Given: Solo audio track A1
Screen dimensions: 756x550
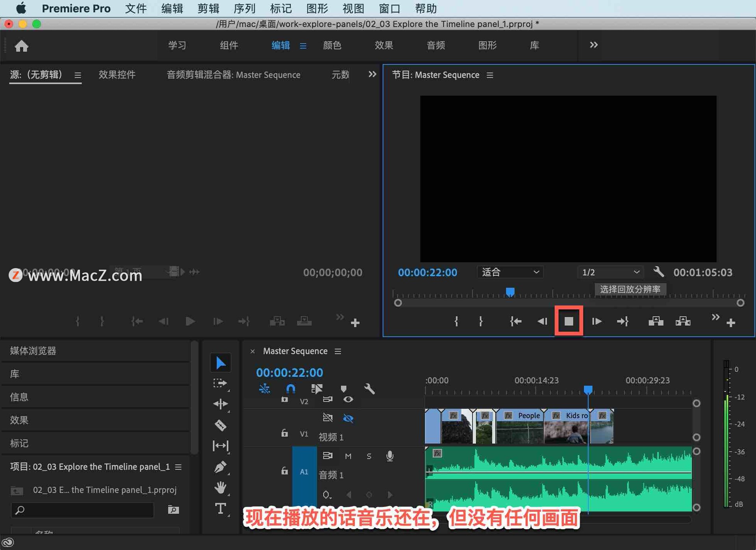Looking at the screenshot, I should pyautogui.click(x=369, y=456).
